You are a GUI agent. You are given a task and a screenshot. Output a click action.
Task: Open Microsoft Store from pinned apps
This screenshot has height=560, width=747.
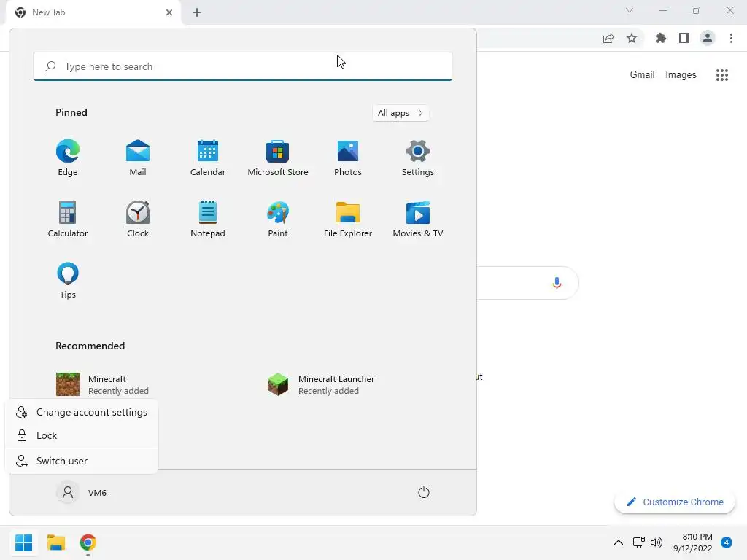(278, 158)
